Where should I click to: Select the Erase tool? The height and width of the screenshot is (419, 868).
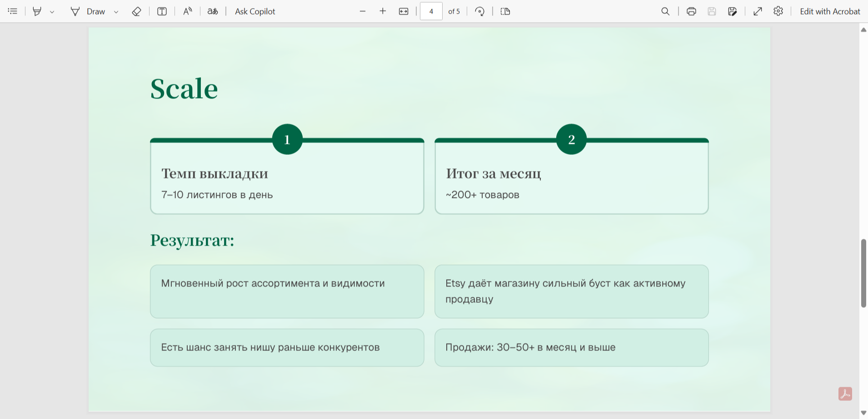pos(136,11)
